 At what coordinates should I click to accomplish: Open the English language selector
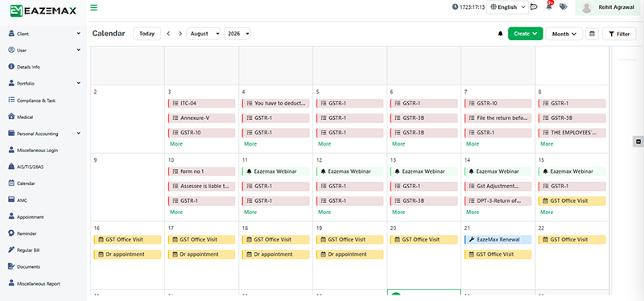point(508,7)
